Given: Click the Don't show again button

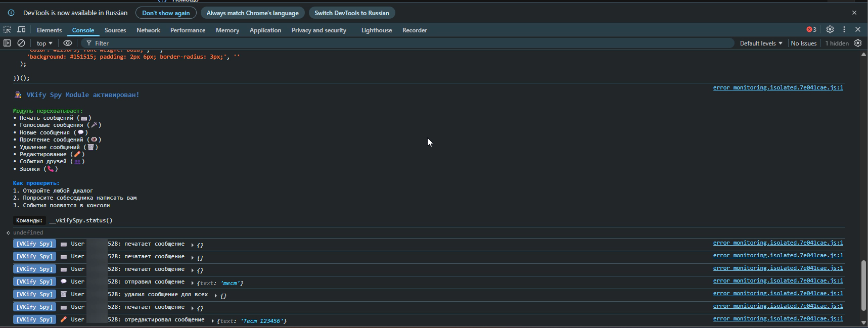Looking at the screenshot, I should 166,13.
